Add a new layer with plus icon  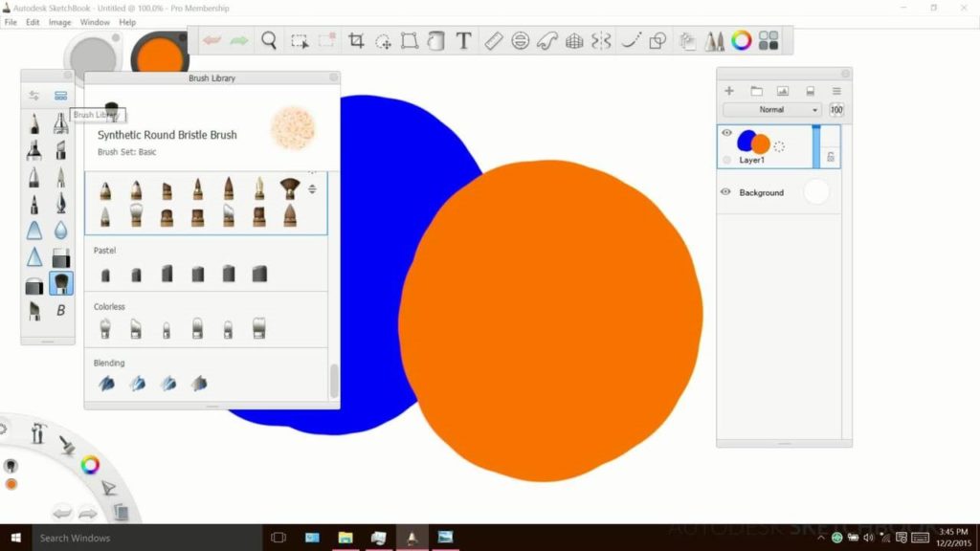[x=729, y=91]
